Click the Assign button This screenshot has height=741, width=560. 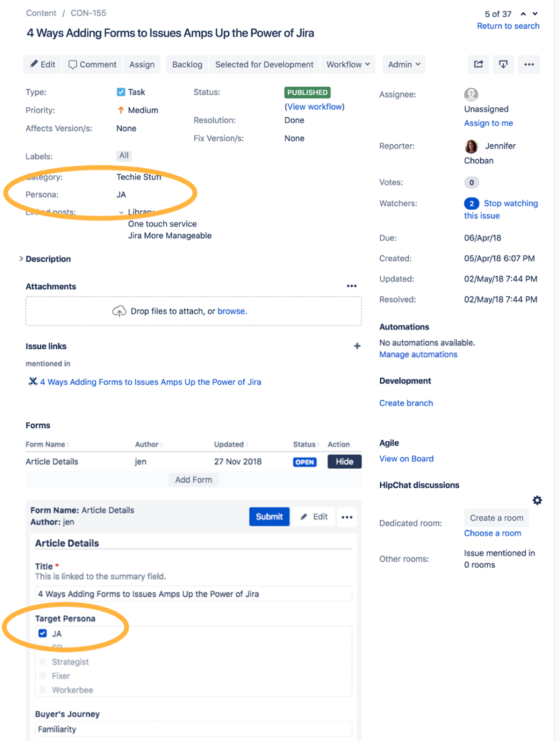[x=142, y=64]
